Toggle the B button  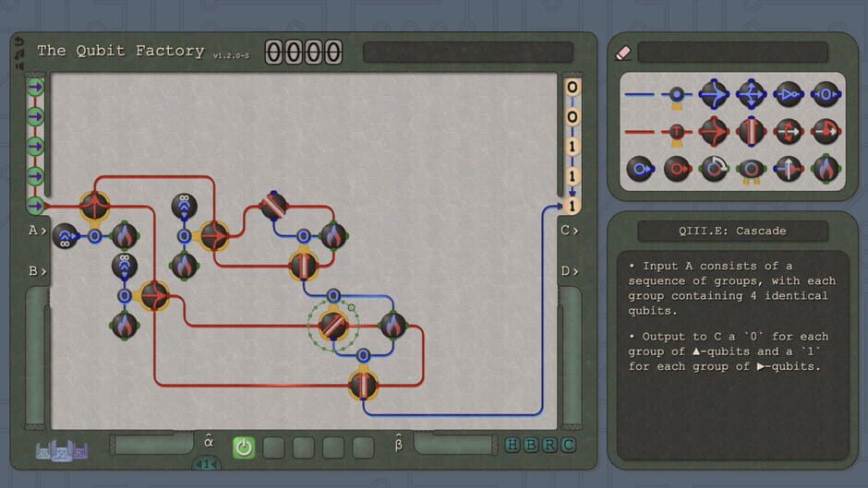(530, 445)
